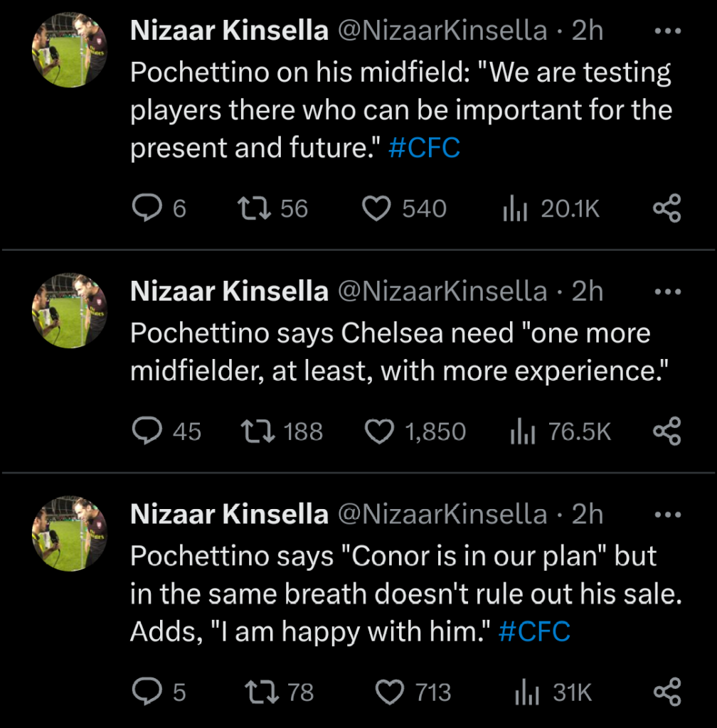Image resolution: width=717 pixels, height=728 pixels.
Task: Share the first Pochettino tweet
Action: 666,208
